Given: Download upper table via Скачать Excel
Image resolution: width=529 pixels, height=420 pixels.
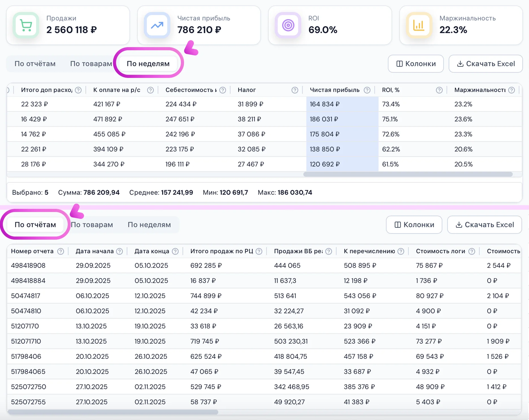Looking at the screenshot, I should (x=486, y=64).
